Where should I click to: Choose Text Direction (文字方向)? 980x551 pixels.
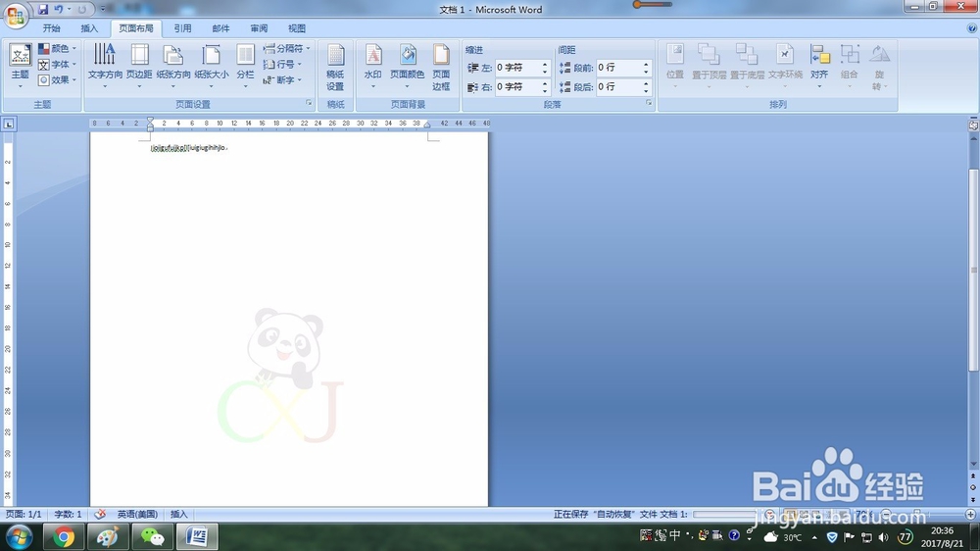click(x=105, y=65)
